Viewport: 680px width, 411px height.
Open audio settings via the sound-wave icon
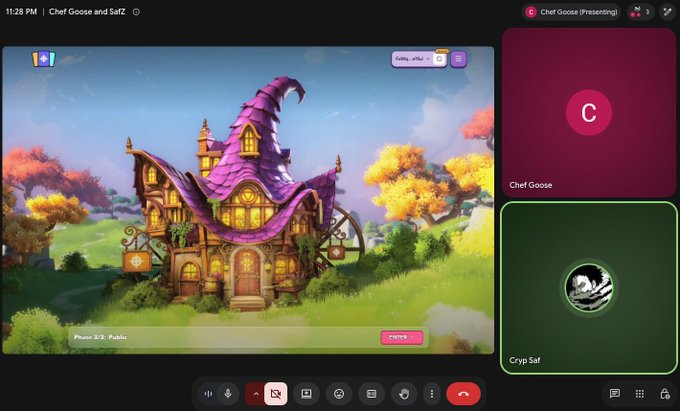[209, 394]
